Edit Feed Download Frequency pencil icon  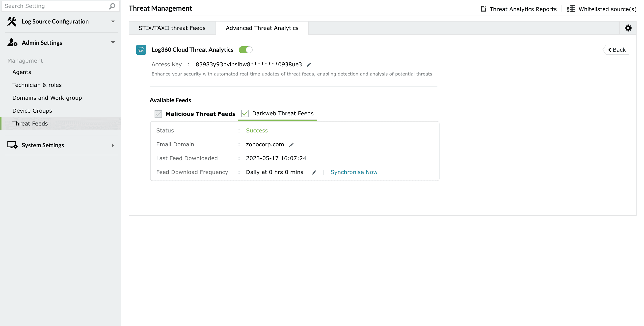point(314,172)
